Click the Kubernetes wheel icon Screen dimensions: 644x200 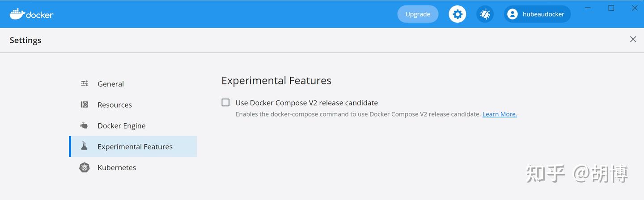pyautogui.click(x=85, y=167)
